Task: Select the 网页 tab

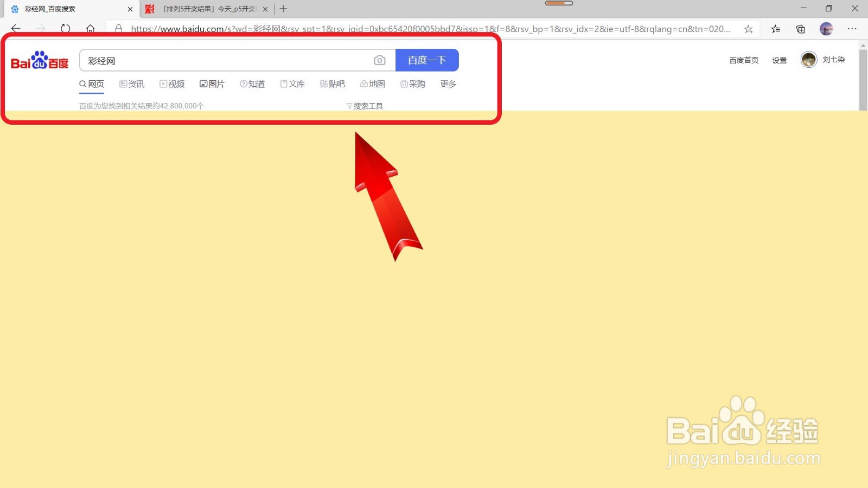Action: [92, 84]
